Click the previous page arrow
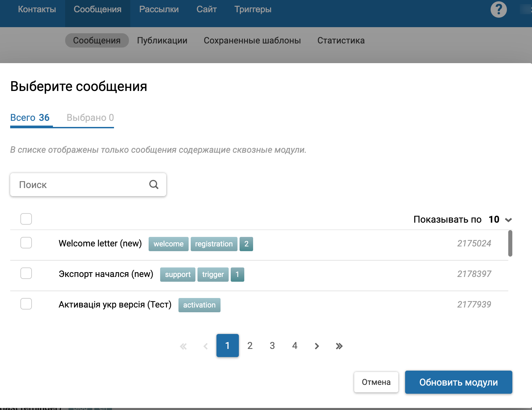 [x=206, y=346]
